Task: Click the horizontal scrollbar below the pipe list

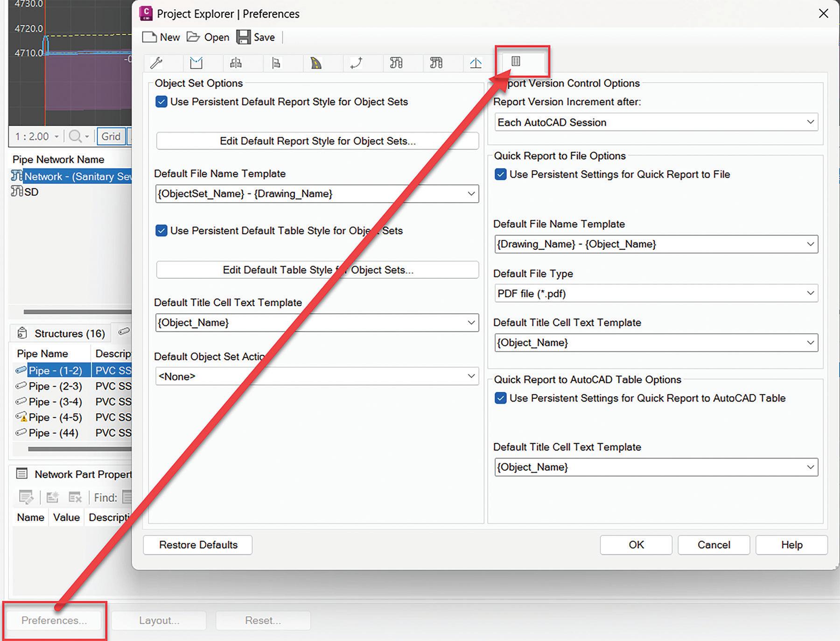Action: tap(79, 449)
